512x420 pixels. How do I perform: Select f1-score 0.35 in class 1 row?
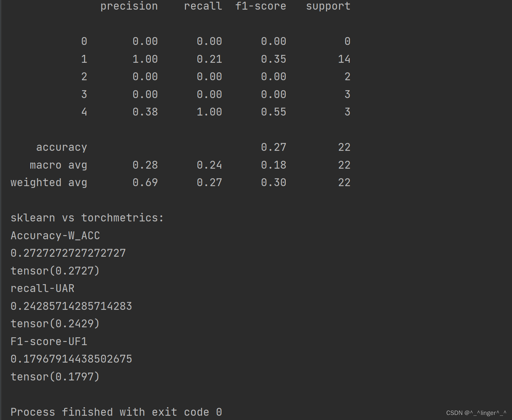tap(274, 59)
